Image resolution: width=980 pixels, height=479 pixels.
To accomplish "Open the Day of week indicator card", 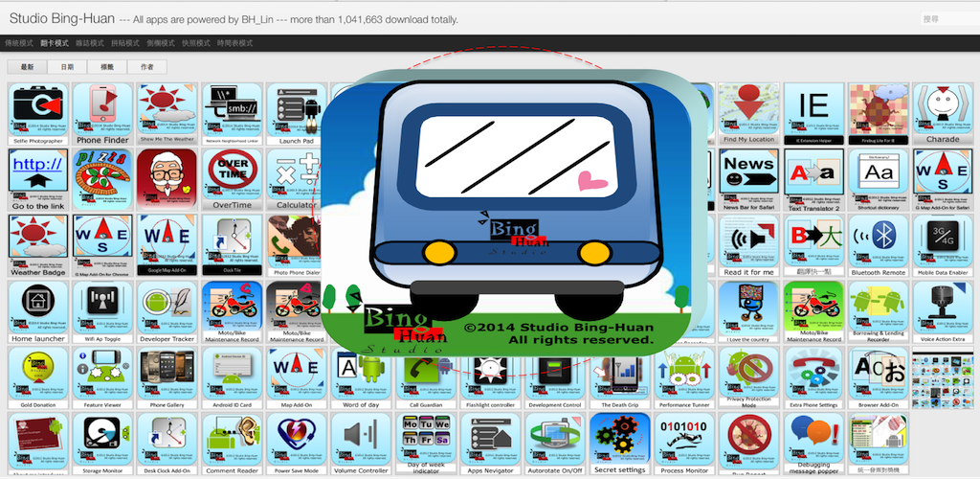I will click(x=426, y=444).
